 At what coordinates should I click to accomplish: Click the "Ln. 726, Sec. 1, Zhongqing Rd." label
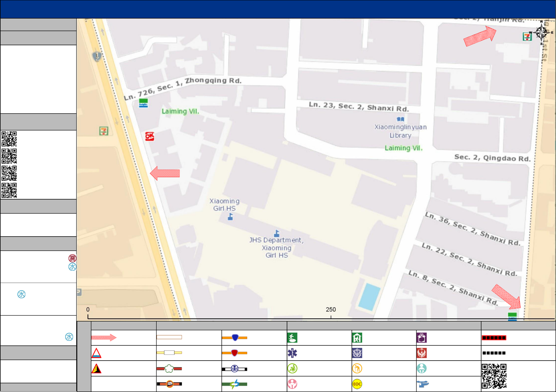point(183,89)
